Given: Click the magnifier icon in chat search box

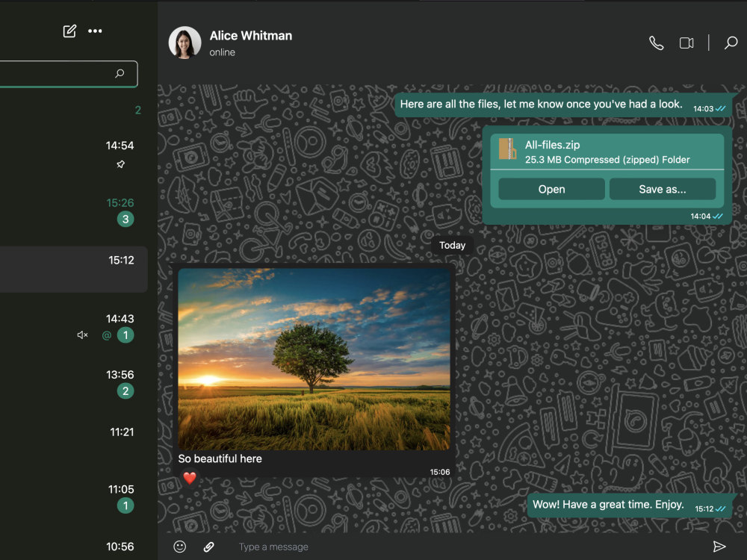Looking at the screenshot, I should coord(120,73).
